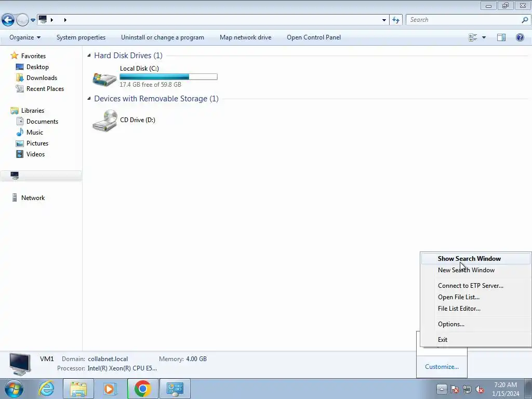Open Help with the question mark icon
532x399 pixels.
[x=520, y=37]
